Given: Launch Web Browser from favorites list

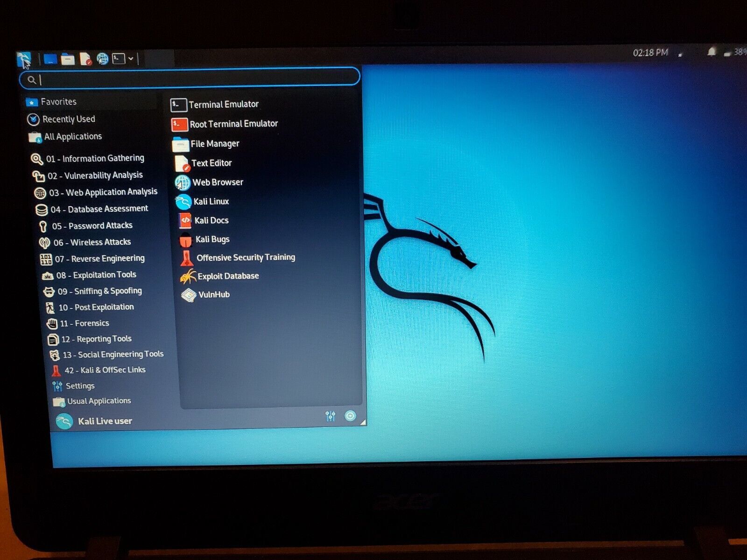Looking at the screenshot, I should pyautogui.click(x=210, y=182).
